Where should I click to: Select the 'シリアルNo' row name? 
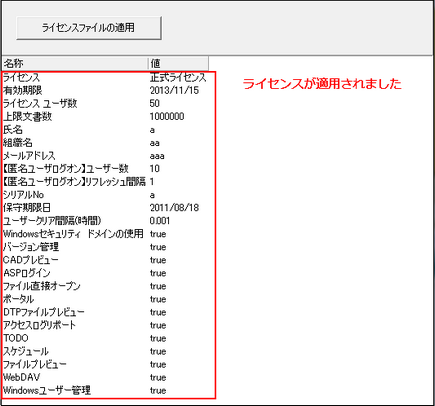coord(23,195)
